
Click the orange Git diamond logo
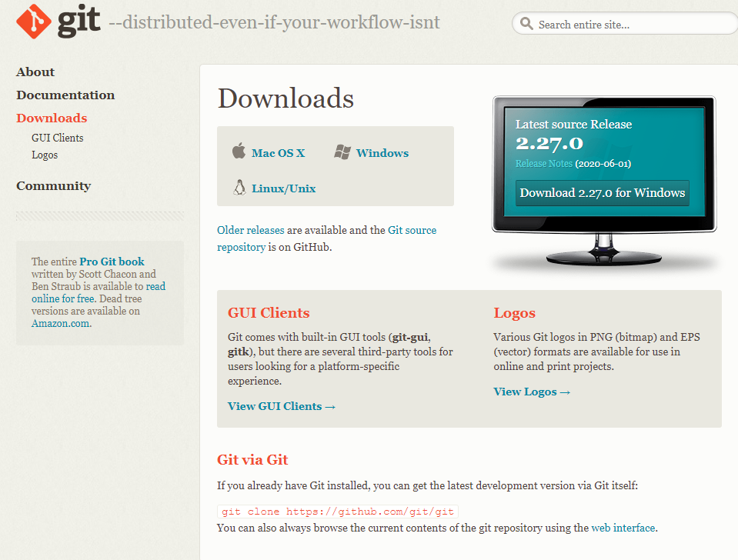click(x=33, y=22)
